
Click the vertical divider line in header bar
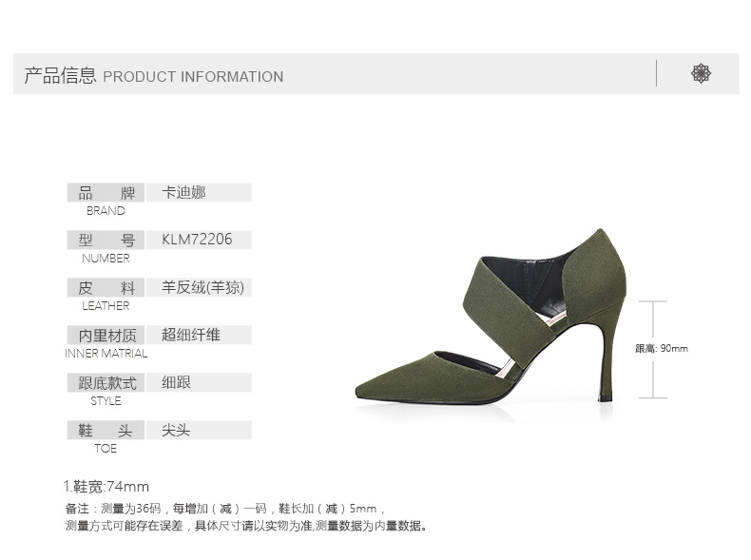coord(656,73)
